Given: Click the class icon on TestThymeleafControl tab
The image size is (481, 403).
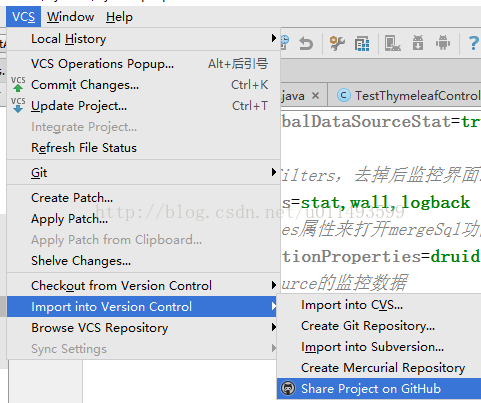Looking at the screenshot, I should tap(344, 96).
